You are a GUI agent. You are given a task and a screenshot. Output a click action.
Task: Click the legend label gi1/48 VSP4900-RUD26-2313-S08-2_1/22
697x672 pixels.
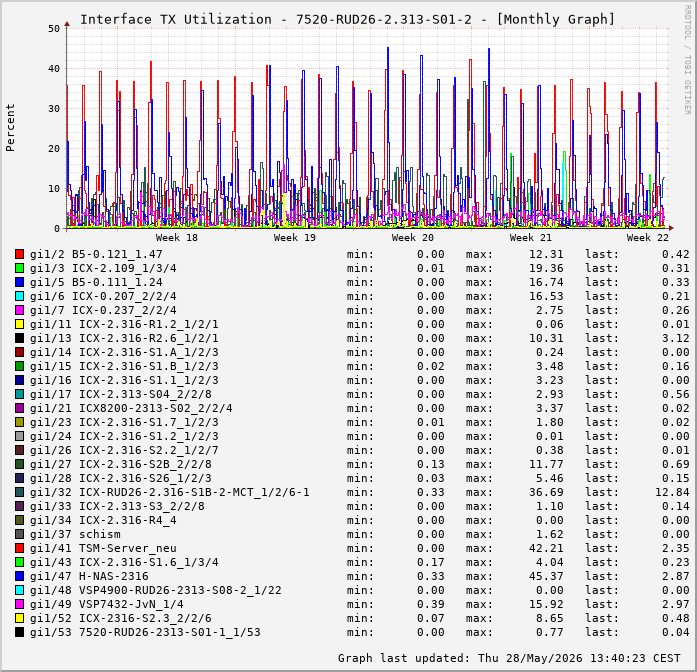click(x=156, y=590)
